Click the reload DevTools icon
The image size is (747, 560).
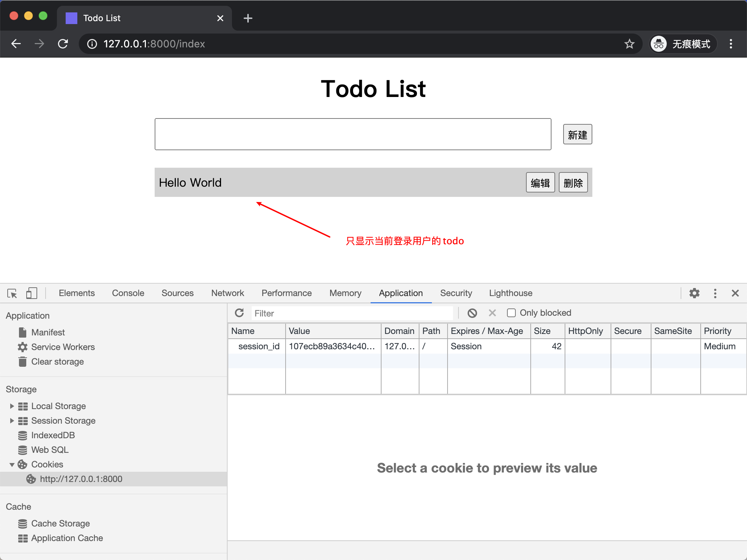tap(239, 313)
